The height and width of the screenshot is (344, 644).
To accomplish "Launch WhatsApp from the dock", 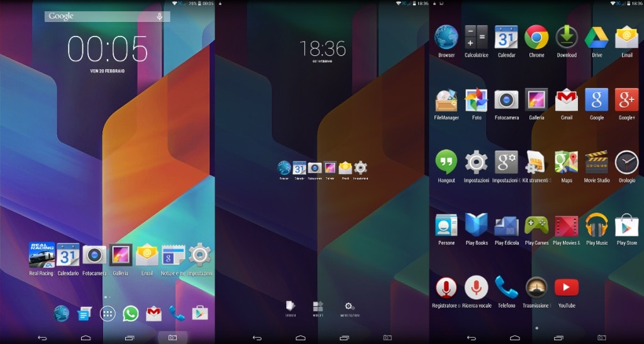I will click(x=131, y=314).
